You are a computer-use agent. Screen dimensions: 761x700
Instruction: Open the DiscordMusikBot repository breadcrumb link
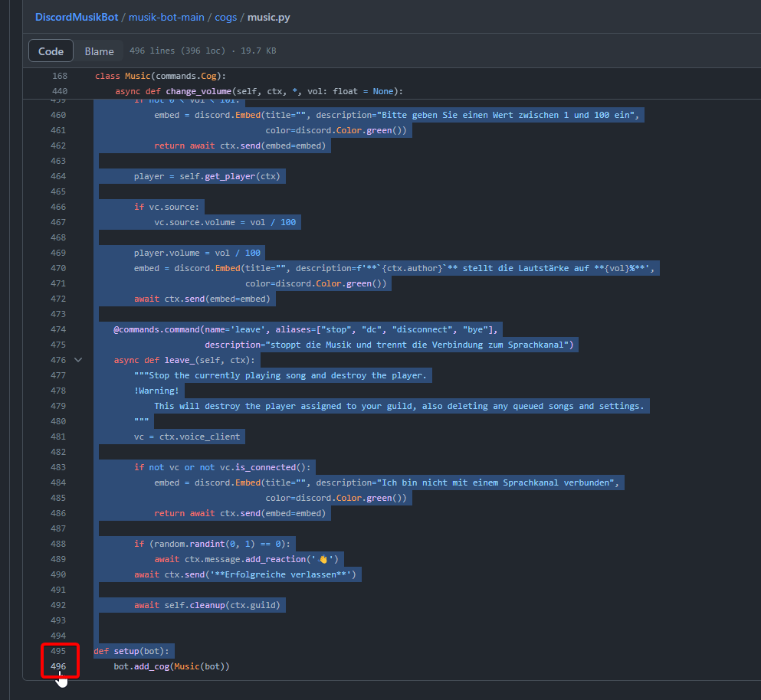pos(76,17)
